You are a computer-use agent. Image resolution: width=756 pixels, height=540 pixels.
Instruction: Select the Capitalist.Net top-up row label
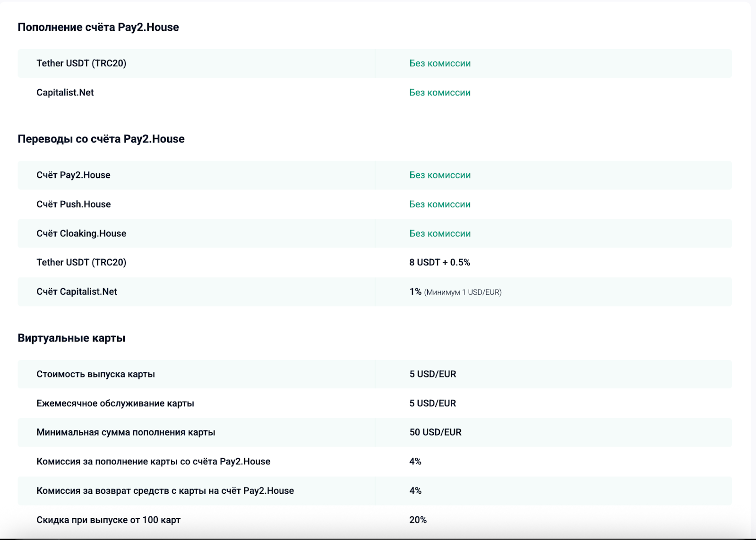click(65, 93)
